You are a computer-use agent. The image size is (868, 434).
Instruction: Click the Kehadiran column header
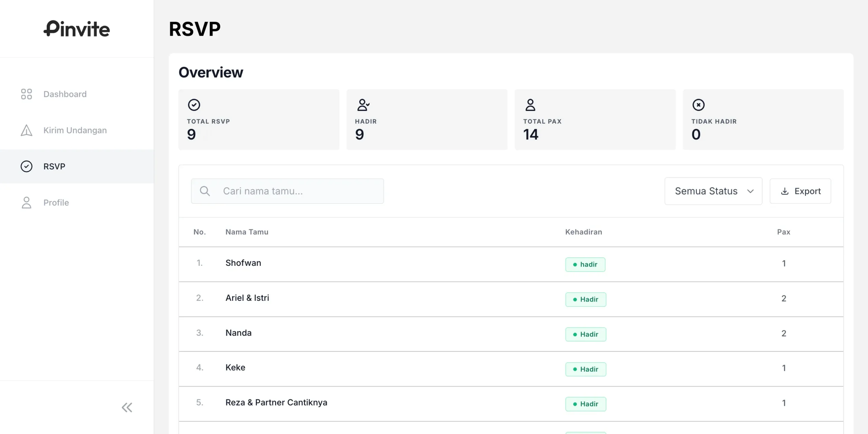click(x=584, y=232)
